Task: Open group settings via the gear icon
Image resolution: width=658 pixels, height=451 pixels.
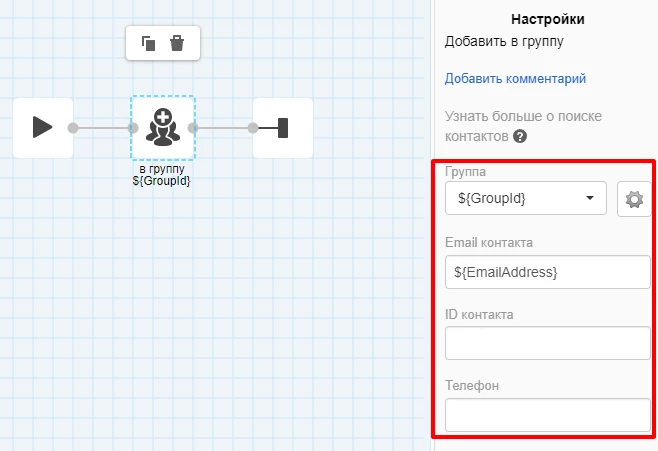Action: 634,199
